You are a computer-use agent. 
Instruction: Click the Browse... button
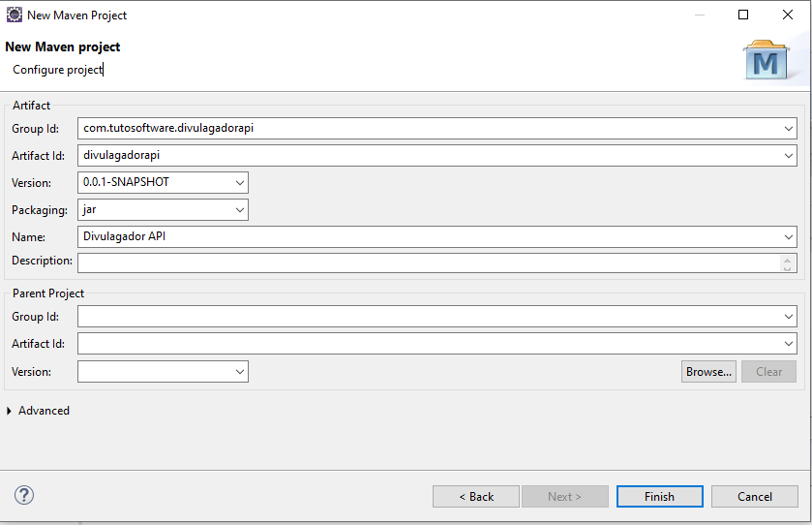pyautogui.click(x=708, y=372)
